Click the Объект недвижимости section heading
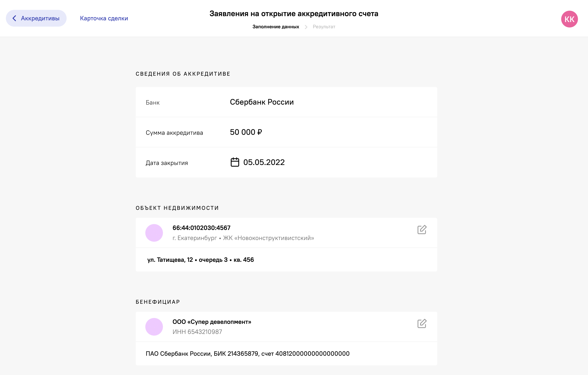 point(177,208)
